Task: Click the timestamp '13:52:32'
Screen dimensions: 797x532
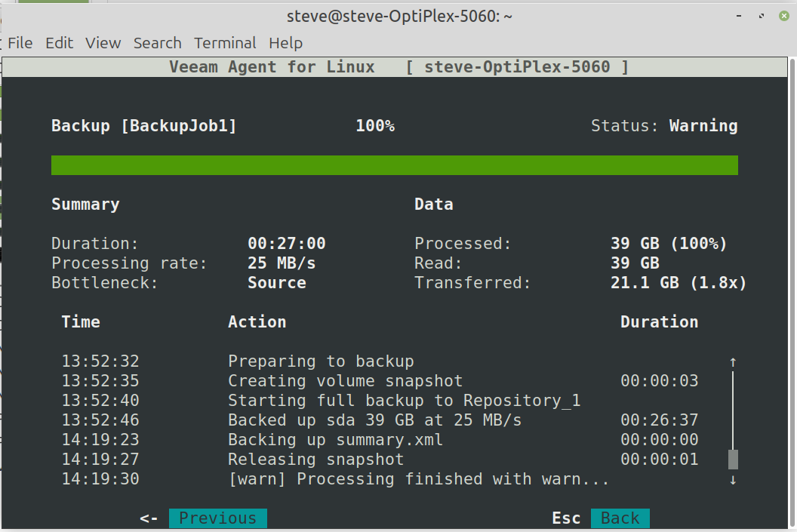Action: click(100, 361)
